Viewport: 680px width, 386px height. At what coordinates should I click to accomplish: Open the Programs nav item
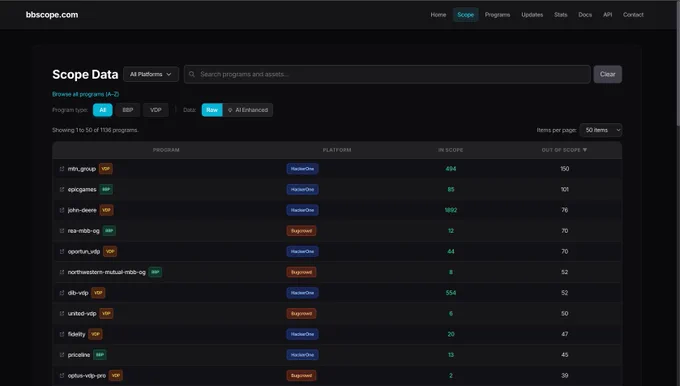coord(497,15)
